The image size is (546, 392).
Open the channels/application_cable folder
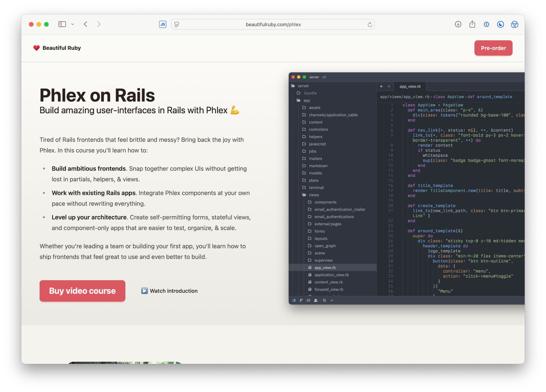333,115
